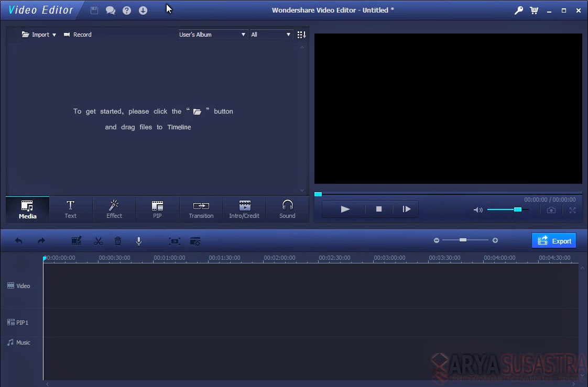Click the shopping cart icon
The width and height of the screenshot is (588, 387).
(x=534, y=10)
